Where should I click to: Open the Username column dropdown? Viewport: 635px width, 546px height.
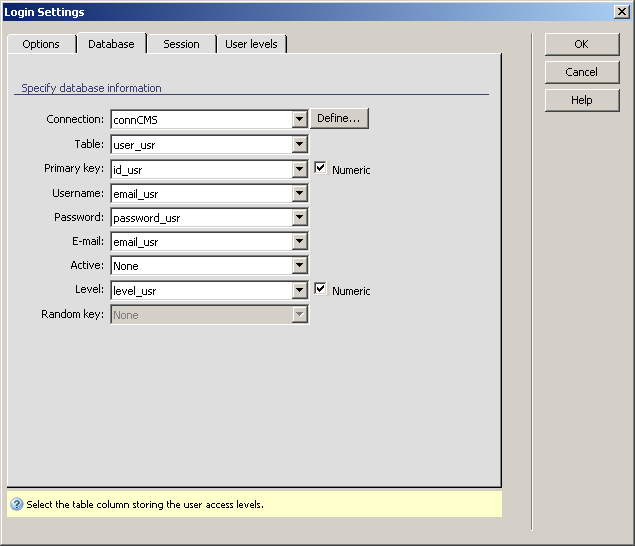click(299, 193)
